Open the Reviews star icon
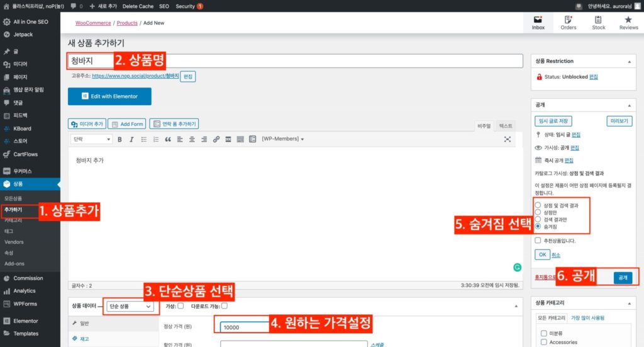 click(x=628, y=22)
